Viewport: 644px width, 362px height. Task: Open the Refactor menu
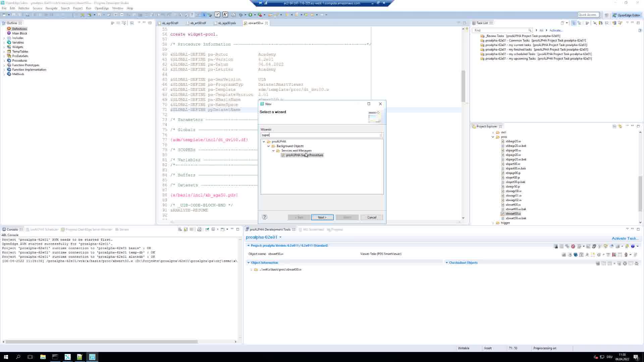23,8
